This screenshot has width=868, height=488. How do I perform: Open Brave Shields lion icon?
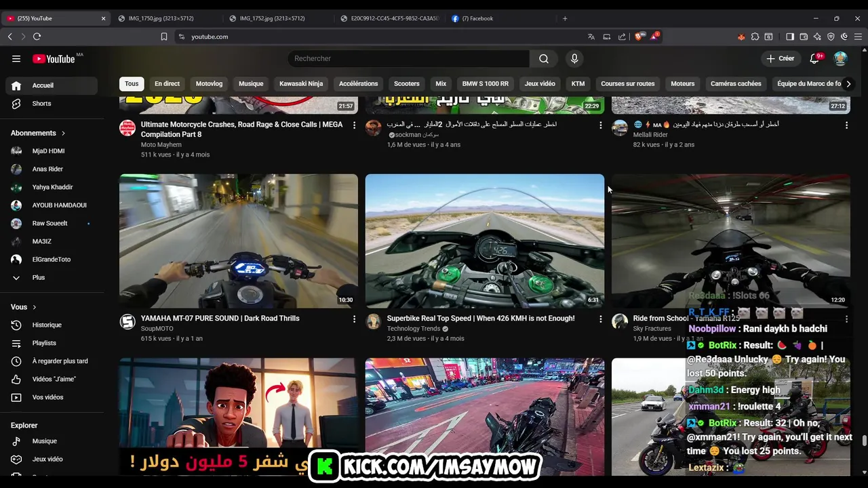tap(639, 37)
